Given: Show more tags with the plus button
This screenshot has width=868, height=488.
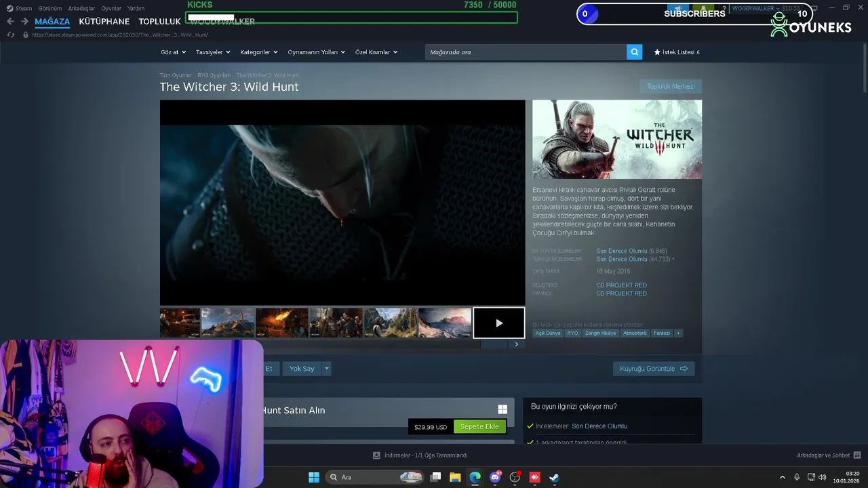Looking at the screenshot, I should tap(678, 333).
